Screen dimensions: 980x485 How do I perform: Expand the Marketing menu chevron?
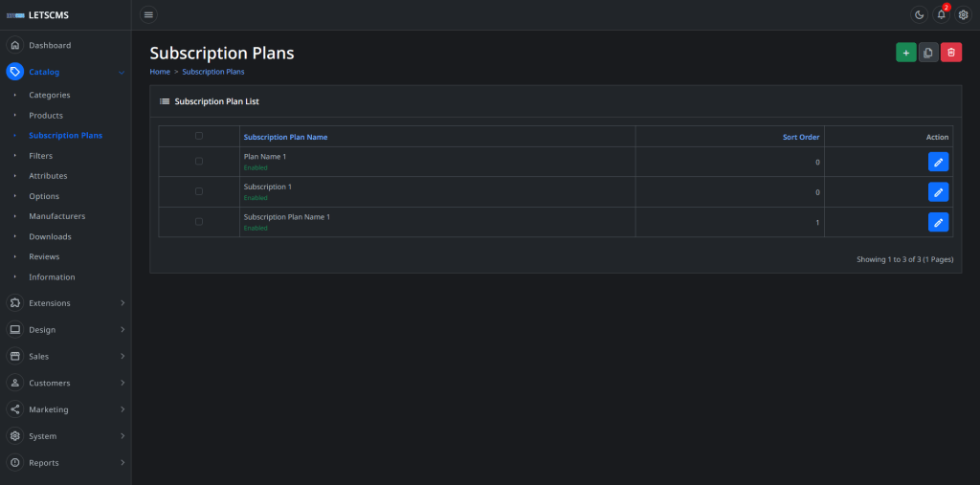tap(122, 409)
